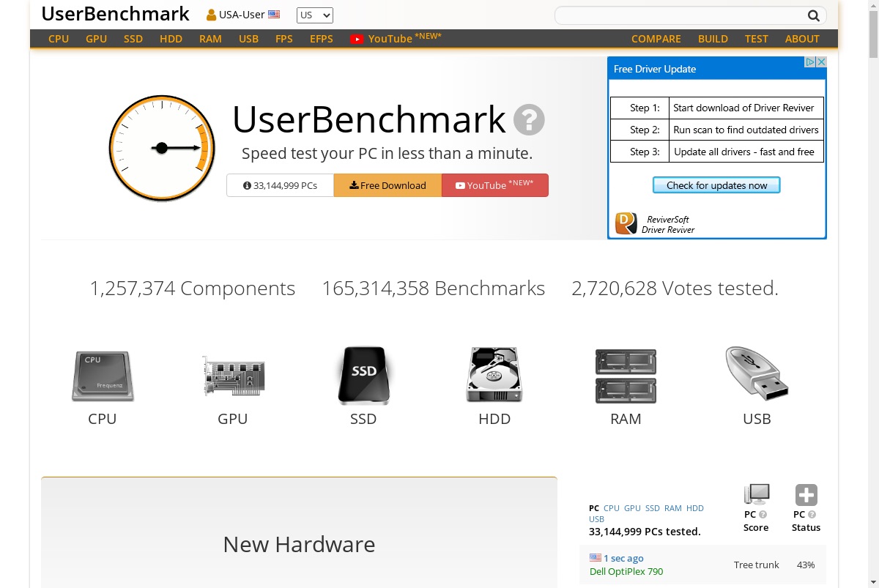Click the AdChoices icon on the ad
The image size is (879, 588).
pyautogui.click(x=811, y=62)
